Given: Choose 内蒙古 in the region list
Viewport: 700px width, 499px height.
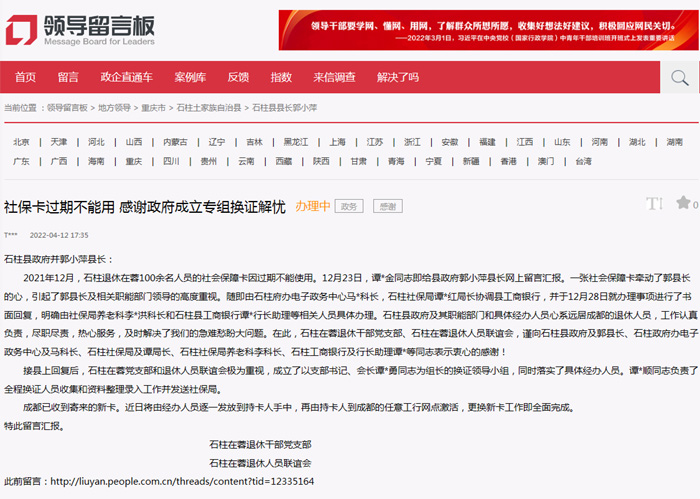Looking at the screenshot, I should (x=175, y=142).
